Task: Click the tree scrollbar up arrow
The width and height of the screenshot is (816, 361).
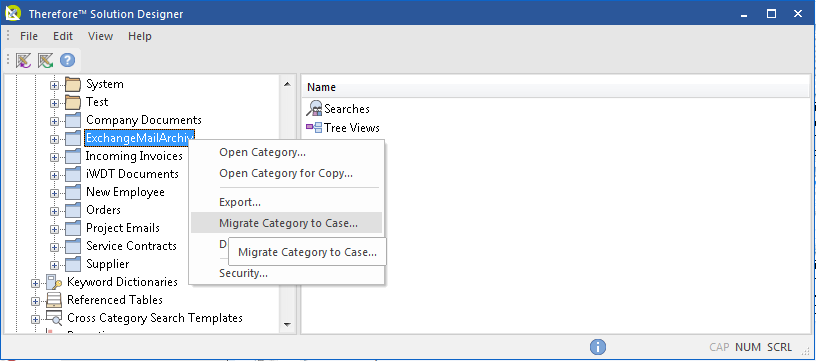Action: point(287,83)
